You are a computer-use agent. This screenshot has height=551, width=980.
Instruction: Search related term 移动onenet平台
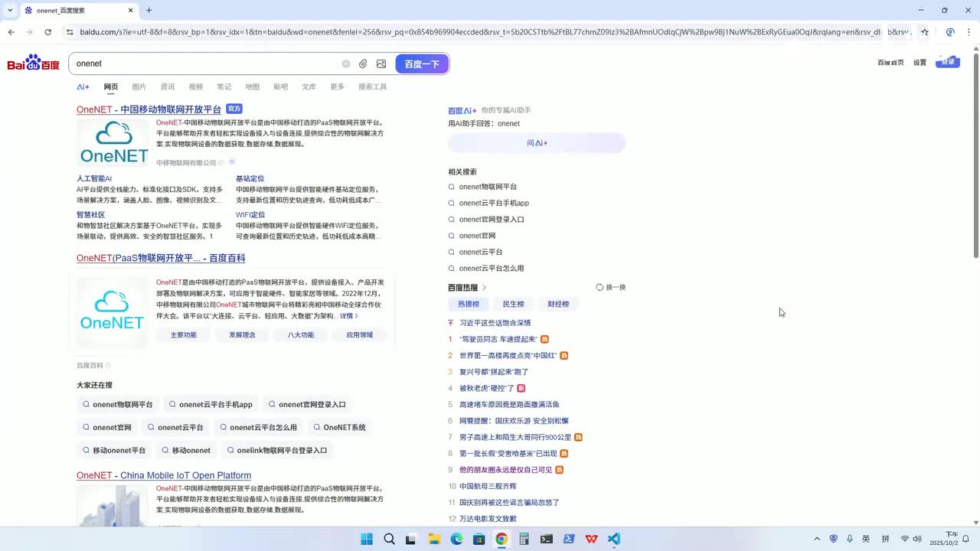click(114, 450)
